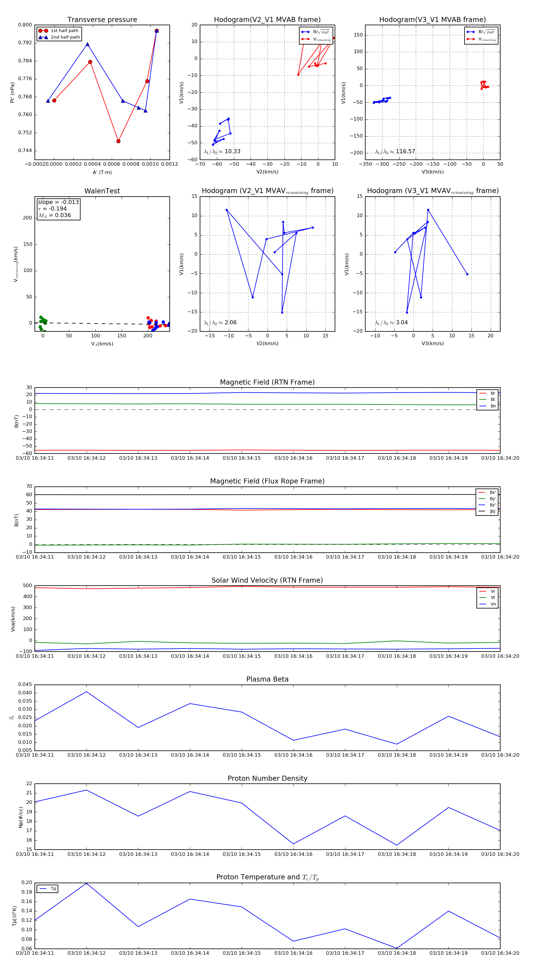Select the 'Vt' legend entry
The width and height of the screenshot is (535, 980).
(487, 598)
